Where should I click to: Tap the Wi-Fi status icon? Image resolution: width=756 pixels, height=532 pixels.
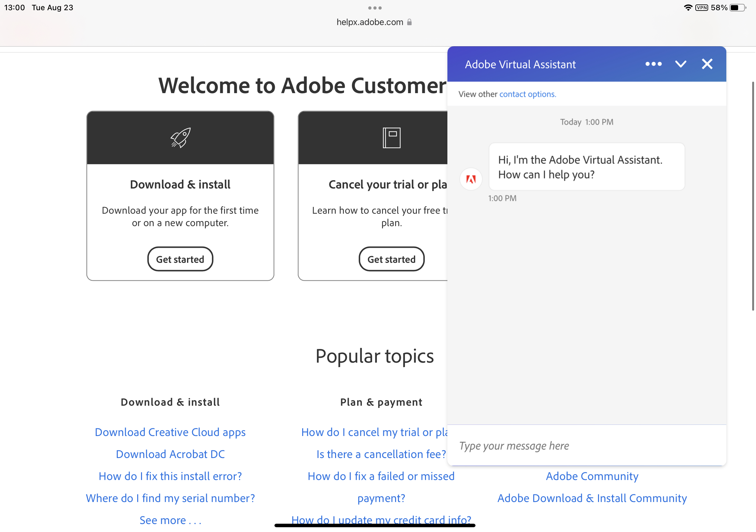click(688, 7)
